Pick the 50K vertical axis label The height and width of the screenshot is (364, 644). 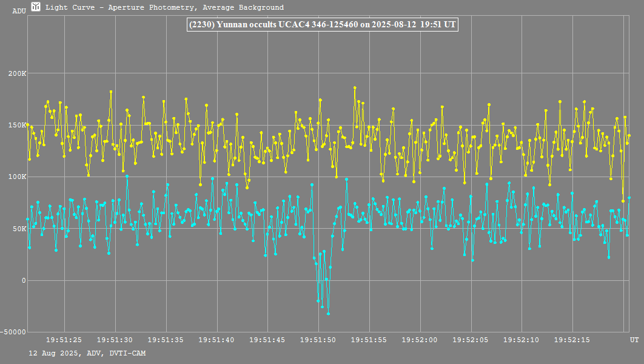pyautogui.click(x=18, y=229)
